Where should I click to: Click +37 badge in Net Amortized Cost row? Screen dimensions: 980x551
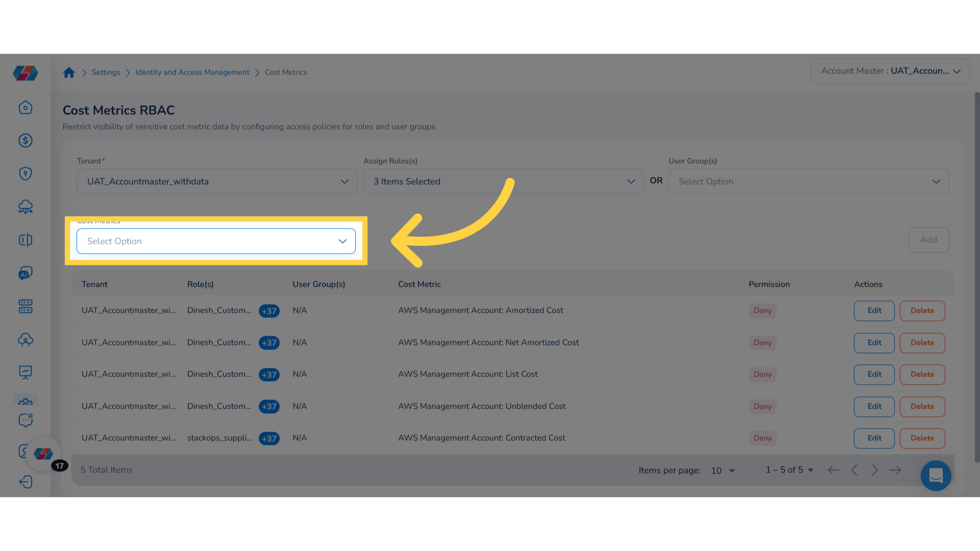click(269, 343)
